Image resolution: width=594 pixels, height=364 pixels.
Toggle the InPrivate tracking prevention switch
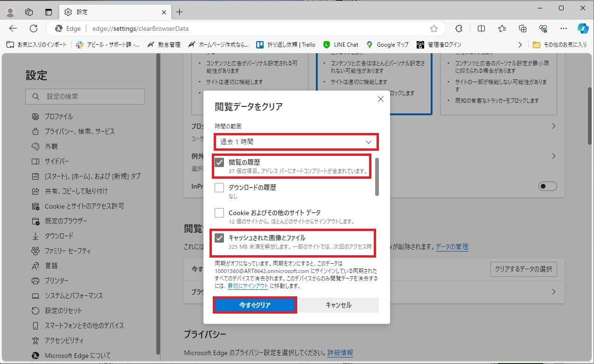point(548,186)
